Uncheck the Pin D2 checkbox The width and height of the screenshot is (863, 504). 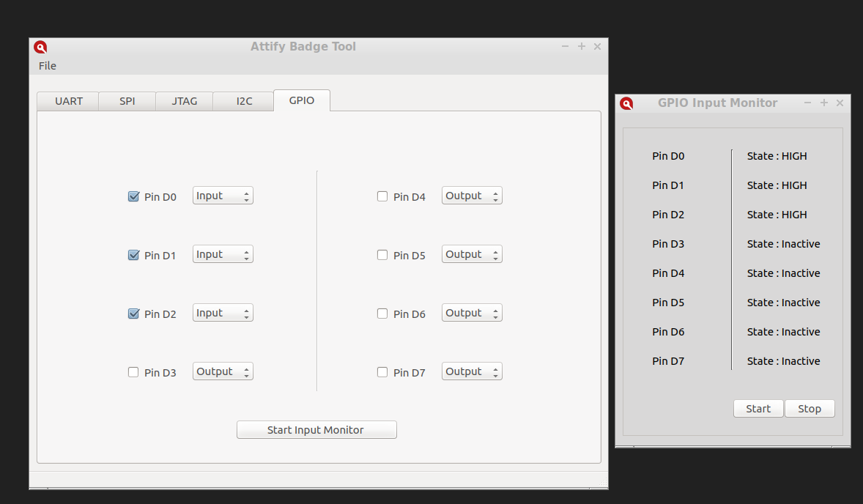click(133, 314)
